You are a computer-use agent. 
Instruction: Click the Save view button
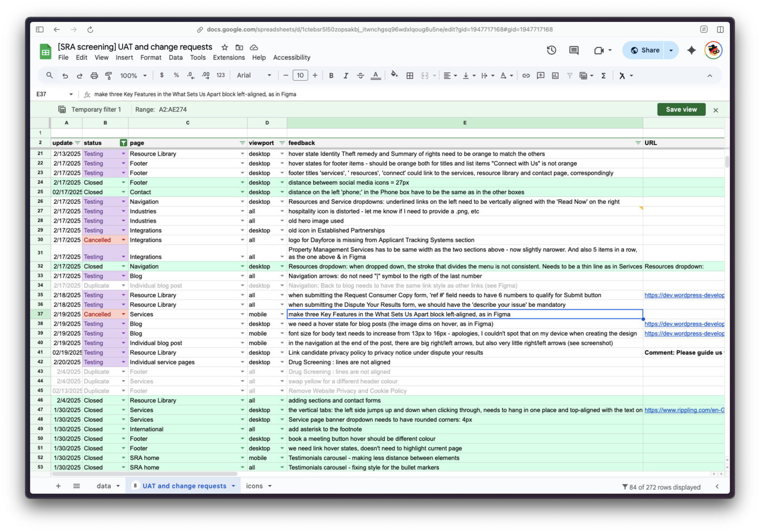[681, 109]
